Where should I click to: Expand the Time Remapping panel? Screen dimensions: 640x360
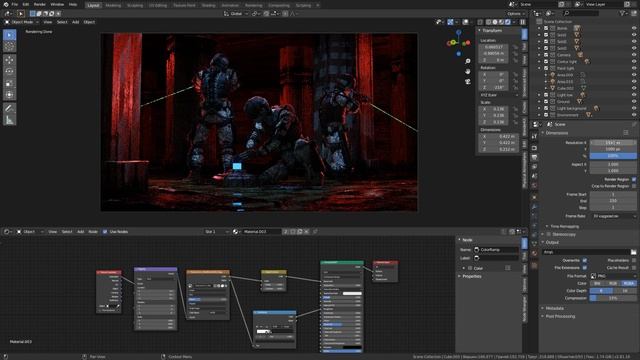(564, 226)
